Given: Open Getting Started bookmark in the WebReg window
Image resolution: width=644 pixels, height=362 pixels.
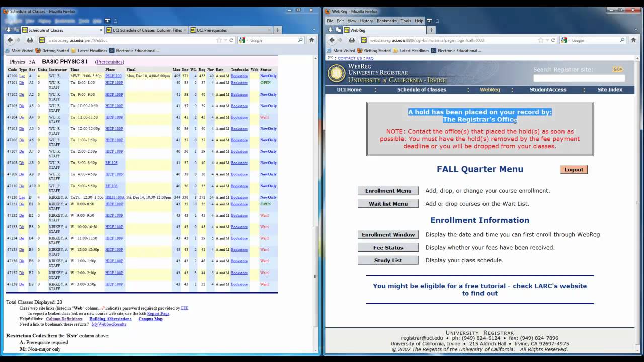Looking at the screenshot, I should (374, 51).
